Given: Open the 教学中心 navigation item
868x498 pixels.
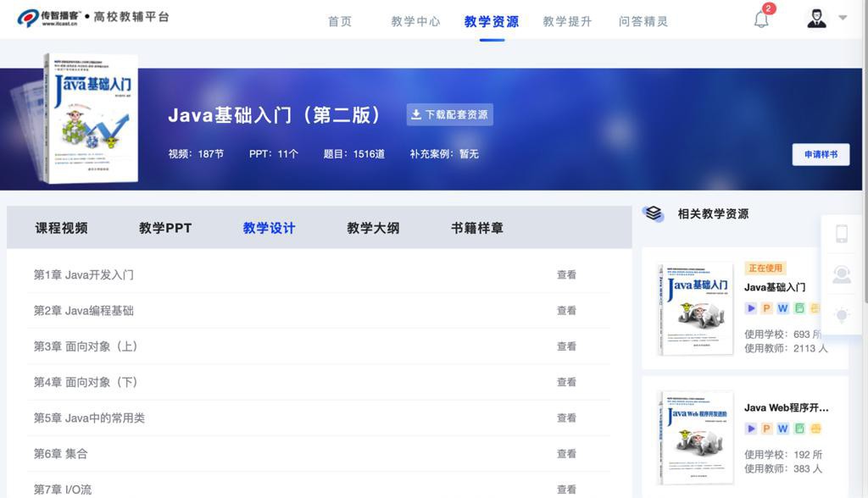Looking at the screenshot, I should 415,21.
